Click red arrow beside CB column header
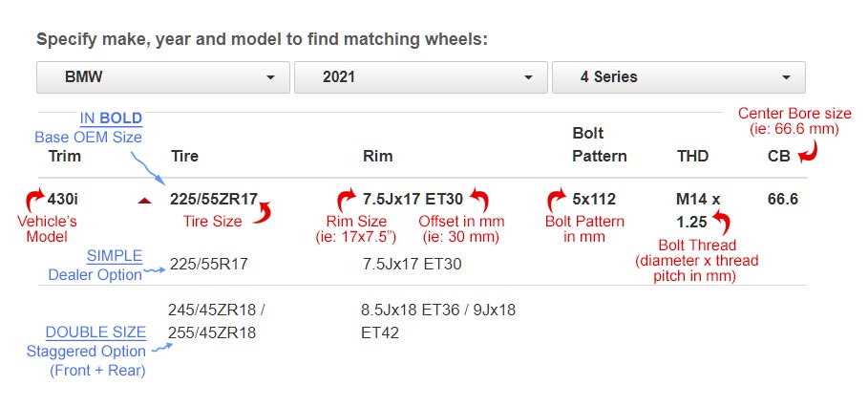 point(808,151)
